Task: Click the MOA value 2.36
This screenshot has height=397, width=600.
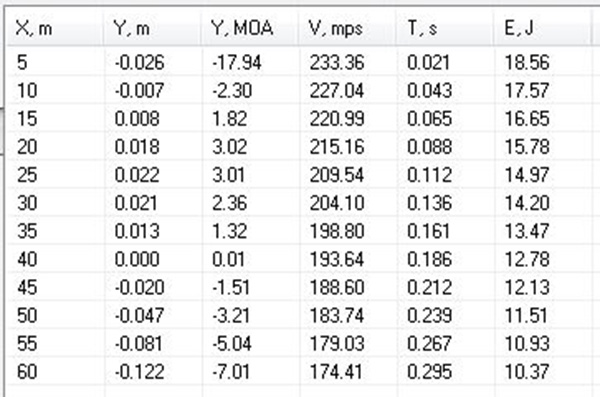Action: [229, 203]
